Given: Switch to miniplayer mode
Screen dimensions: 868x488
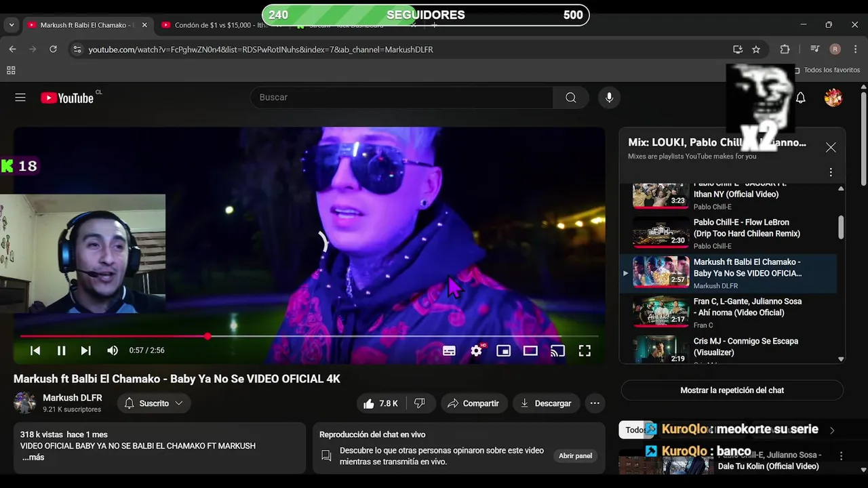Looking at the screenshot, I should coord(503,350).
